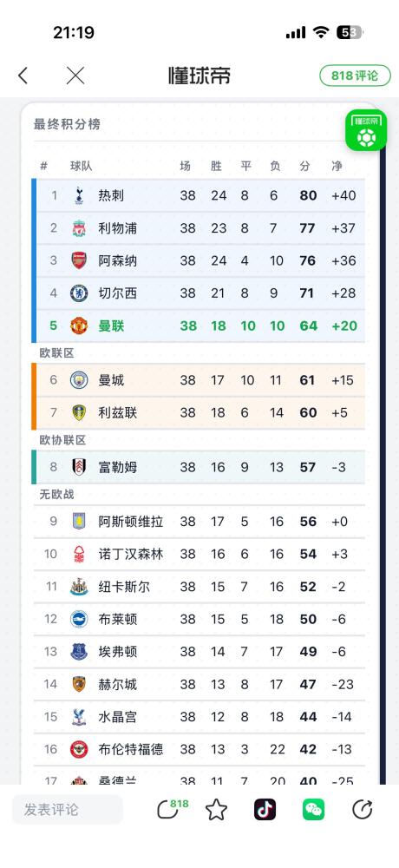Tap the Newcastle club crest

pos(79,586)
